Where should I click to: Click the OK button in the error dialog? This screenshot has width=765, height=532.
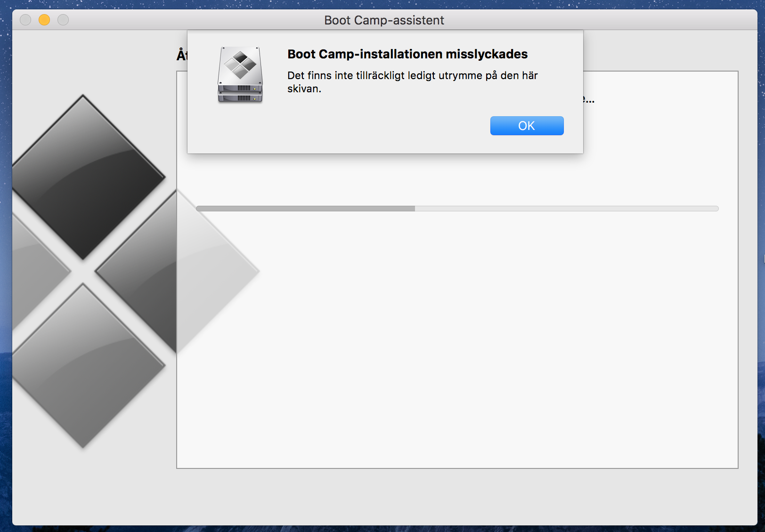[x=527, y=126]
